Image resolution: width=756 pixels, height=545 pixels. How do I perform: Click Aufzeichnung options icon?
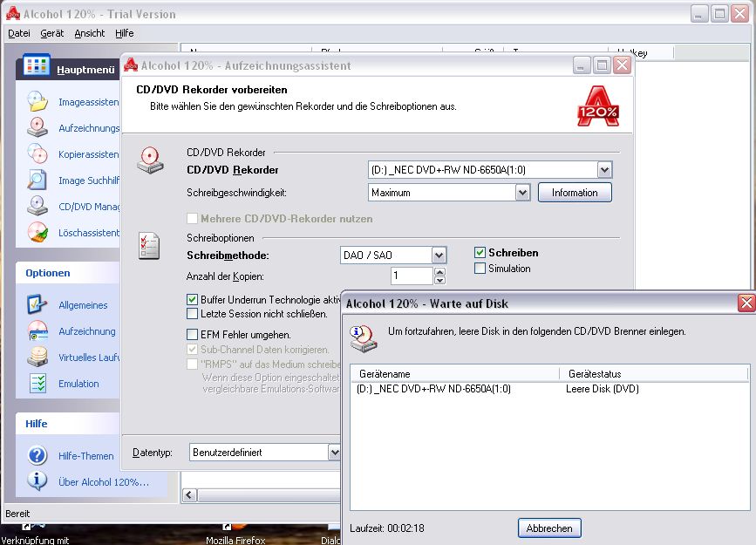37,330
